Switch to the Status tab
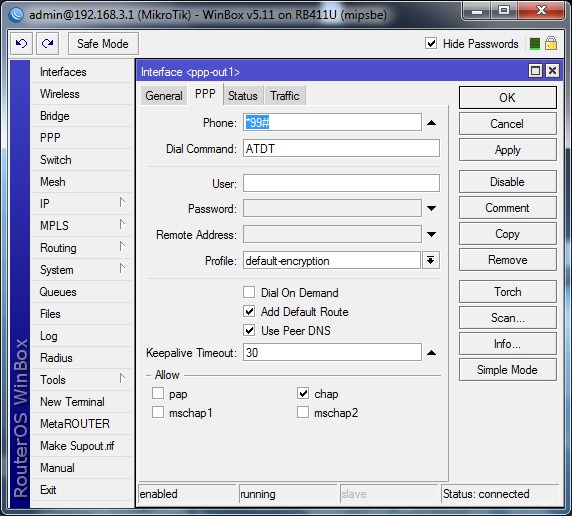 click(x=243, y=96)
